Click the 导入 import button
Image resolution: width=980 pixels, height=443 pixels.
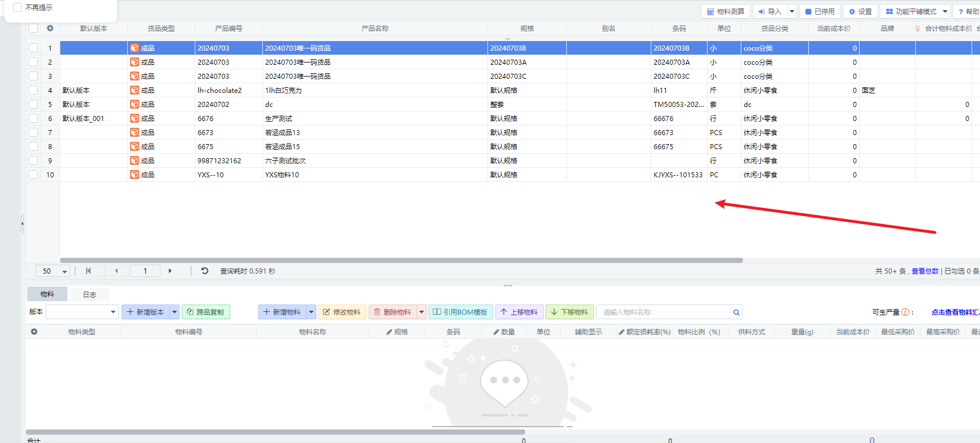769,11
